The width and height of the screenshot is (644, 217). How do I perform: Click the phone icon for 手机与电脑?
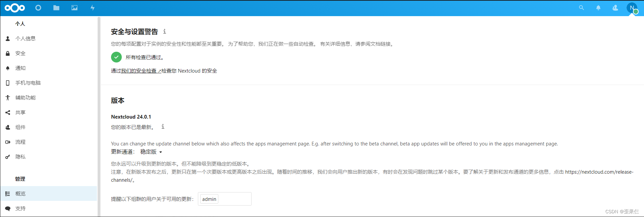[x=8, y=83]
